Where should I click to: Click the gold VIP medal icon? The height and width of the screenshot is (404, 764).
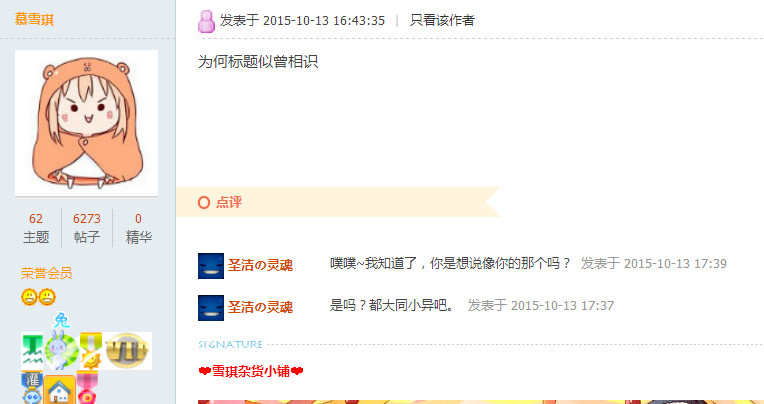tap(127, 351)
